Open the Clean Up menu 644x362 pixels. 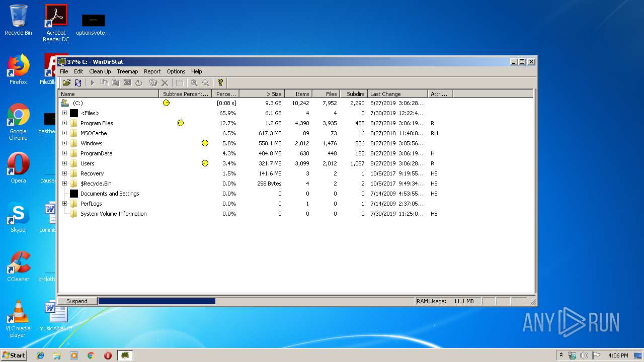tap(100, 71)
